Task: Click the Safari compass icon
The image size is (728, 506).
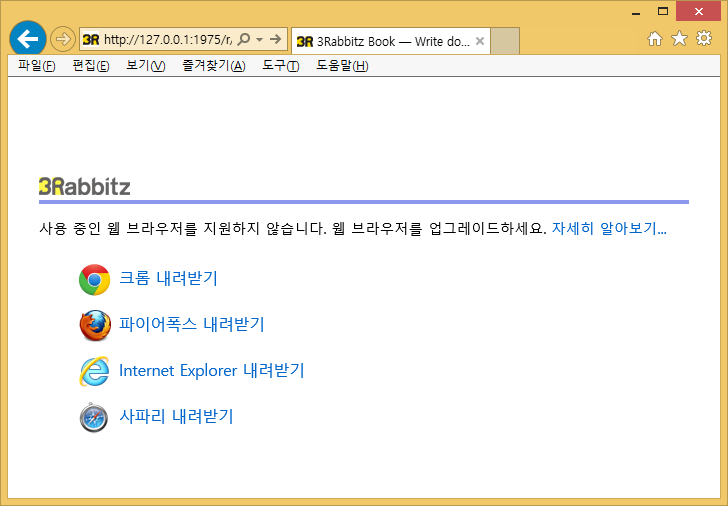Action: [94, 417]
